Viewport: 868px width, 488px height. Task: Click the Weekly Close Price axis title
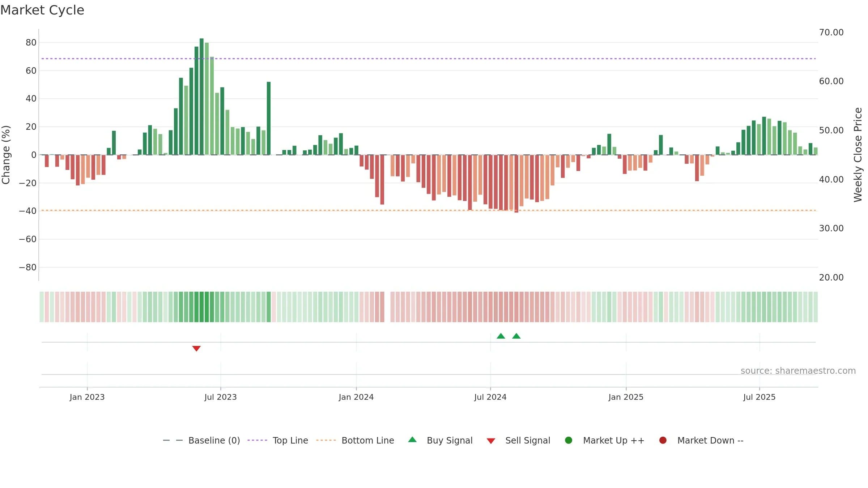click(x=858, y=155)
